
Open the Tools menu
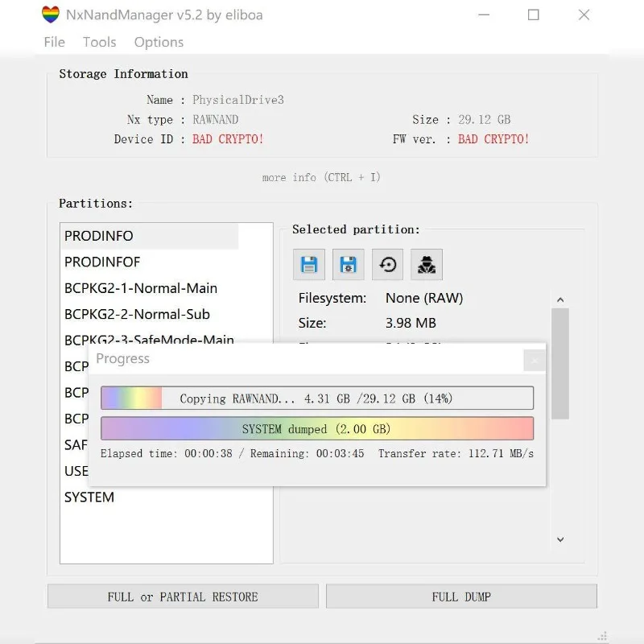(99, 42)
